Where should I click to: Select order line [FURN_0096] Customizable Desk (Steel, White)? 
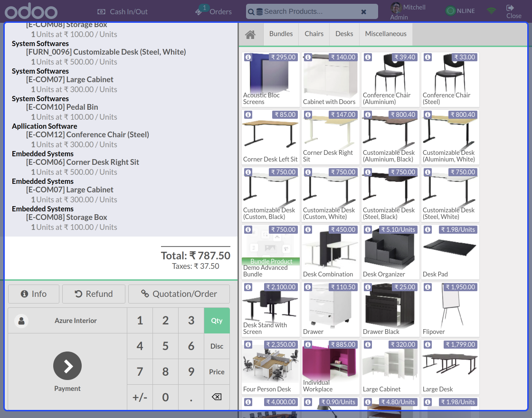(x=121, y=53)
